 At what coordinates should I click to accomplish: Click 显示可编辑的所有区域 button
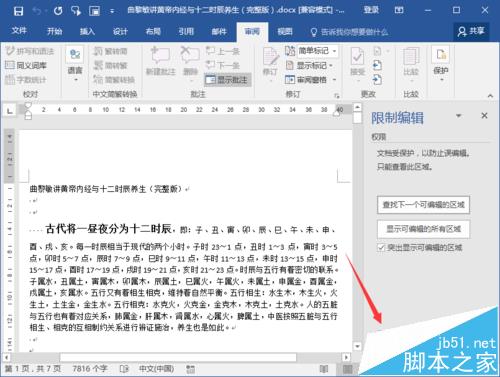point(423,229)
